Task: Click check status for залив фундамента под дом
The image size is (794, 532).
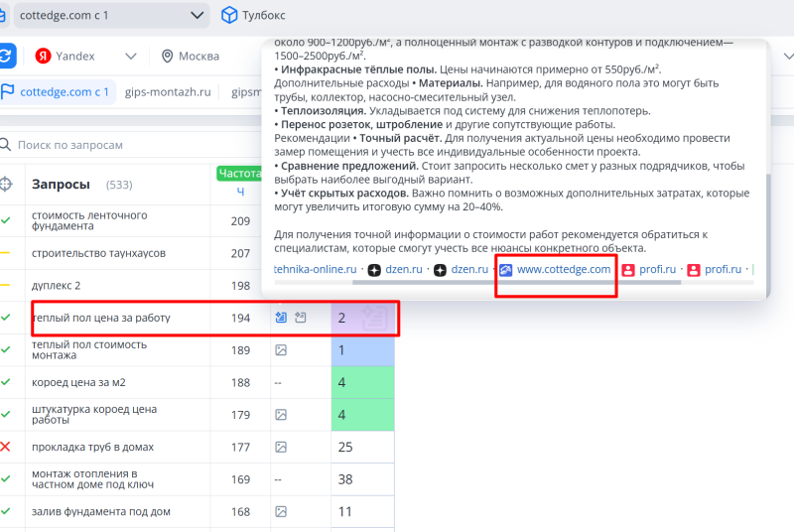Action: click(5, 511)
